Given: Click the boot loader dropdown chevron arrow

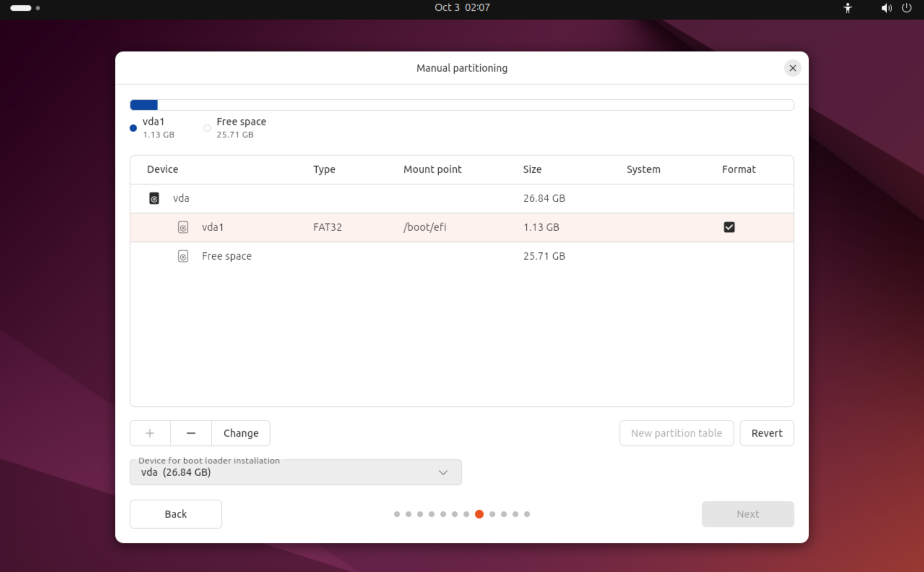Looking at the screenshot, I should tap(443, 472).
